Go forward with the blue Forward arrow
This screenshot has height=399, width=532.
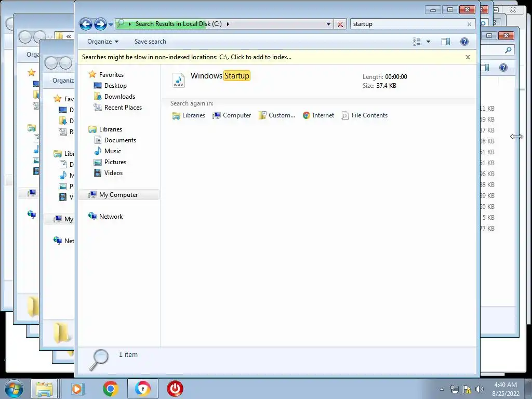100,24
